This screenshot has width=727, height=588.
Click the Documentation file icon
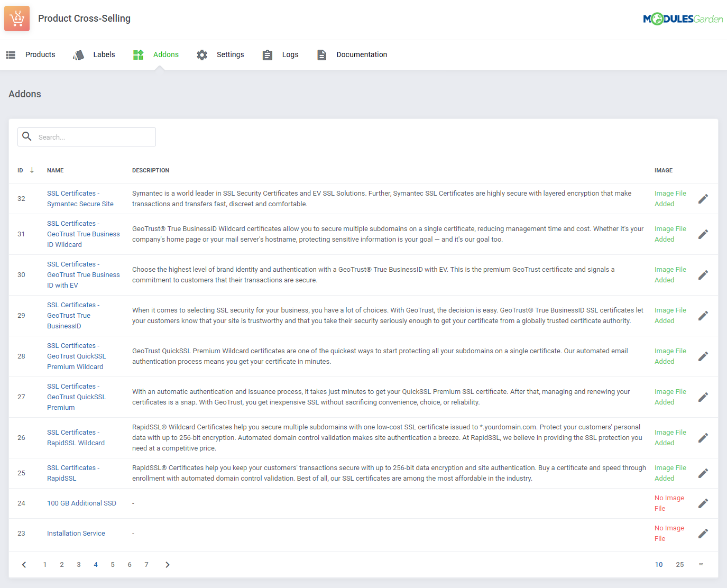pyautogui.click(x=321, y=54)
